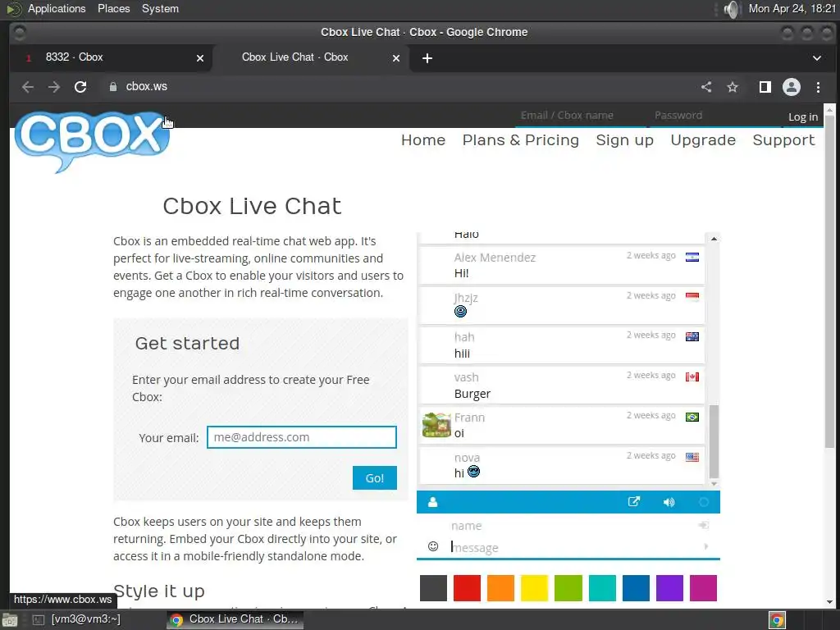Open Places menu

pos(113,8)
